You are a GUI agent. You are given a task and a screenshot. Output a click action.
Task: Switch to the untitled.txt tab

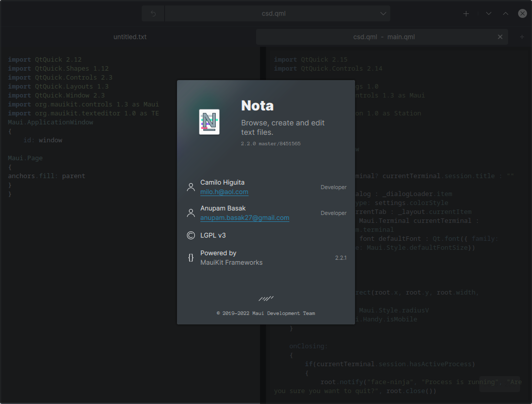click(x=130, y=37)
